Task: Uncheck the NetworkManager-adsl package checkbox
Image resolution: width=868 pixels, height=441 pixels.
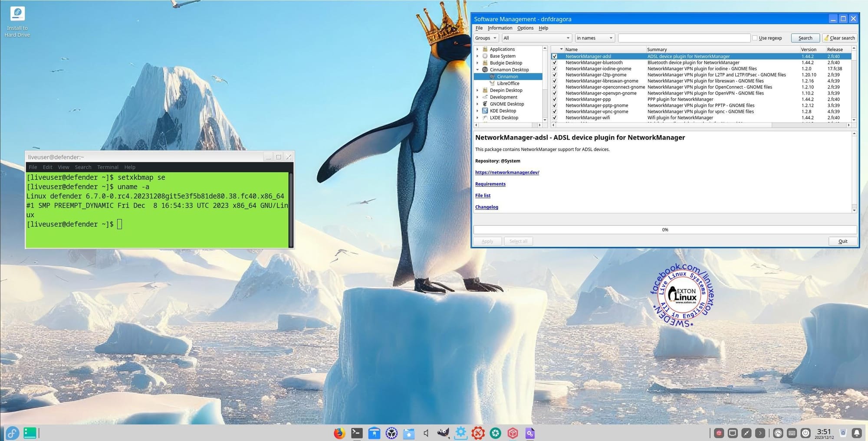Action: pos(554,56)
